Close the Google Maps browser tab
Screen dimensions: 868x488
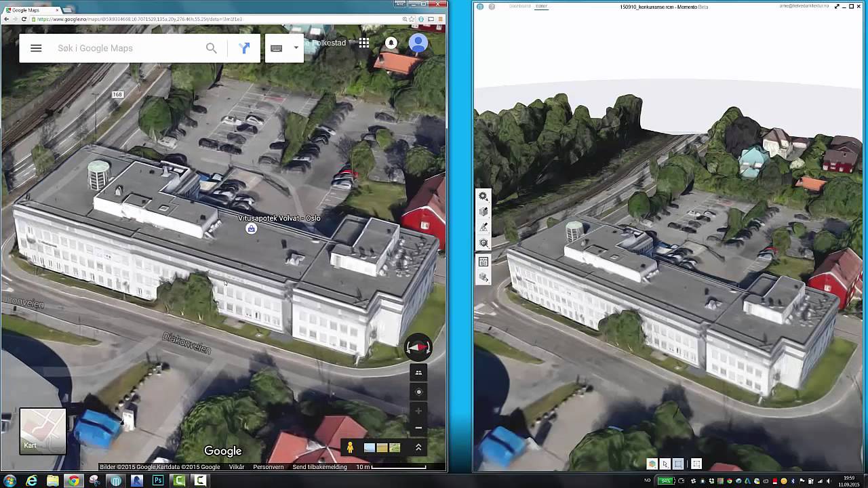pyautogui.click(x=57, y=10)
